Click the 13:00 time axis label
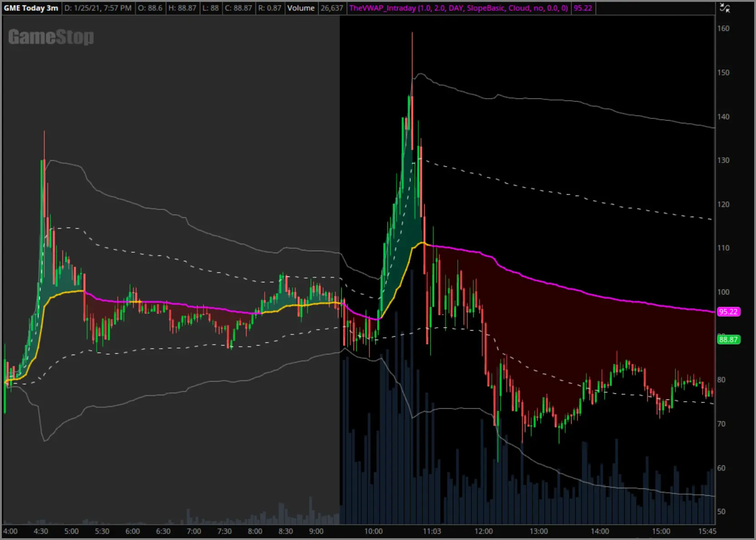 (x=538, y=531)
